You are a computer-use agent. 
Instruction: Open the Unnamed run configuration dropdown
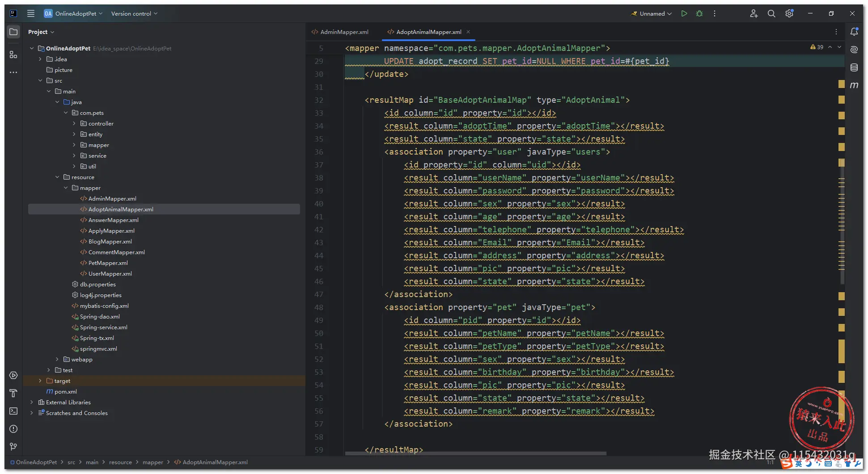click(651, 13)
